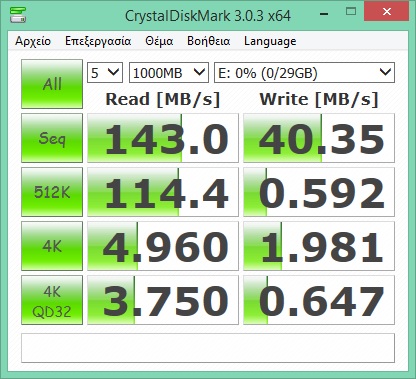
Task: Start the Seq benchmark test
Action: coord(52,138)
